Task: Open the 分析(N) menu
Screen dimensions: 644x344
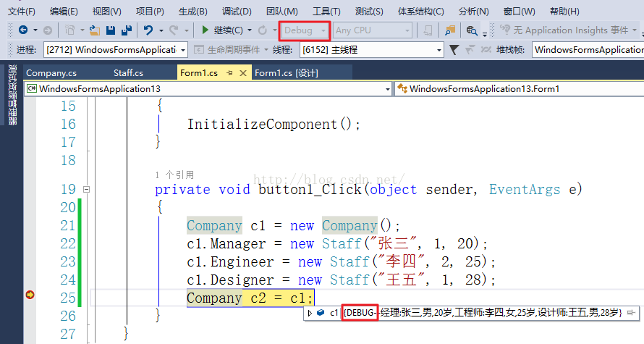Action: pyautogui.click(x=473, y=11)
